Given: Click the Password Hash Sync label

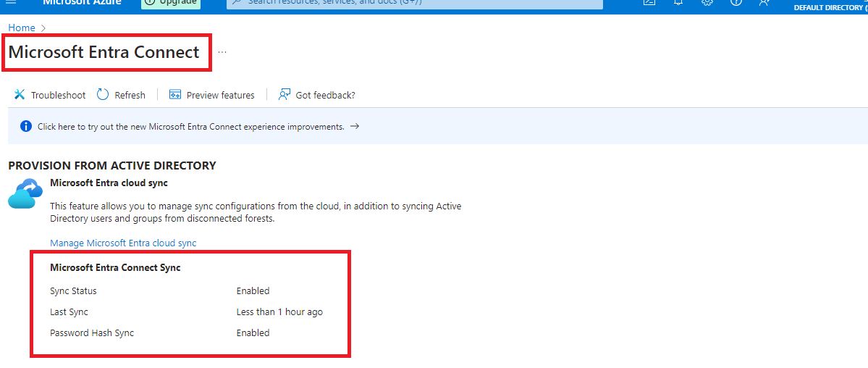Looking at the screenshot, I should pyautogui.click(x=92, y=333).
